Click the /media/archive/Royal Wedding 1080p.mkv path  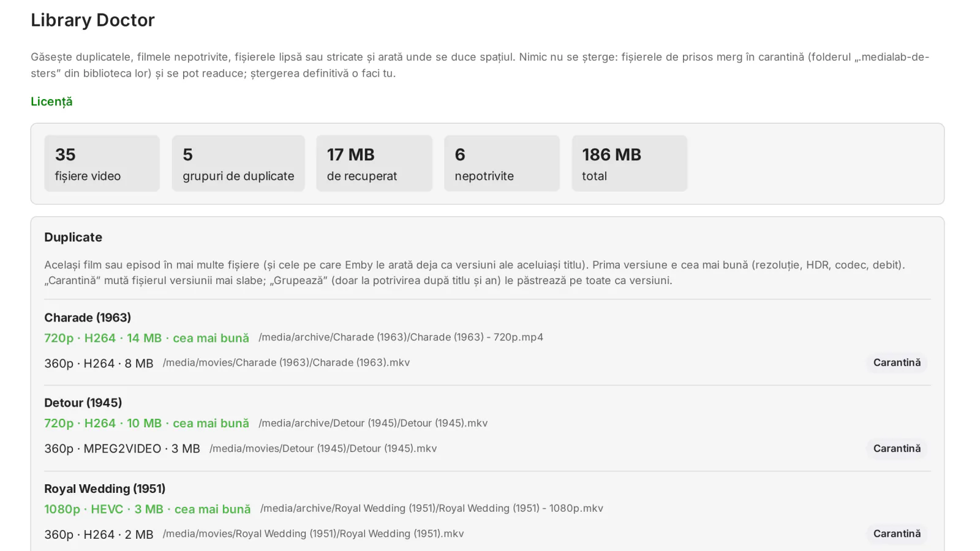(x=432, y=509)
